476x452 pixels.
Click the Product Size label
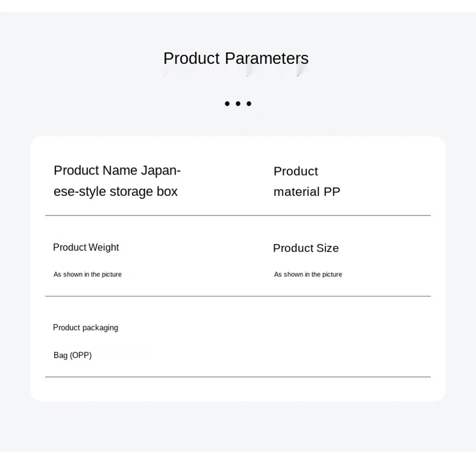(306, 248)
